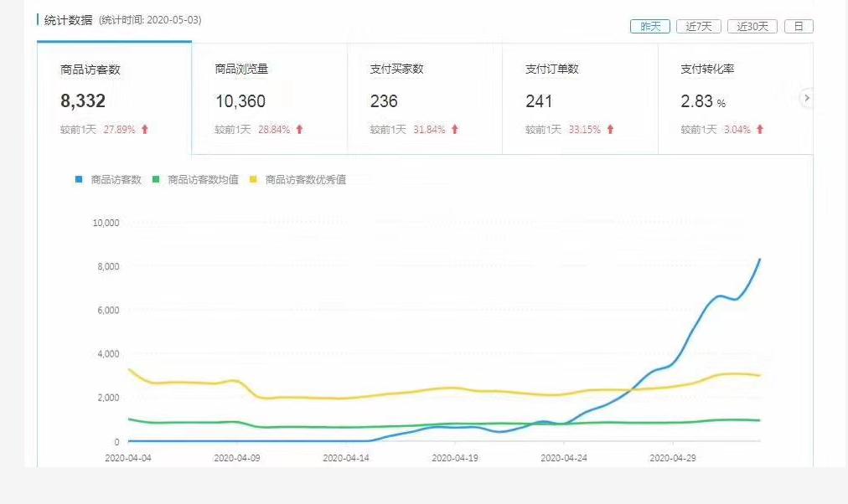The image size is (848, 504).
Task: Click the yellow color swatch in the chart legend
Action: (253, 179)
